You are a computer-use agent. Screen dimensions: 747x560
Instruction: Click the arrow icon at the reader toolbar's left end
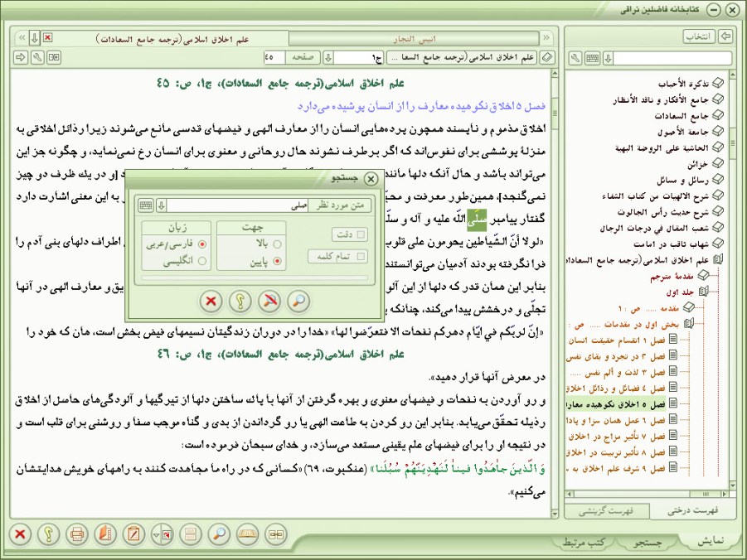pyautogui.click(x=21, y=58)
